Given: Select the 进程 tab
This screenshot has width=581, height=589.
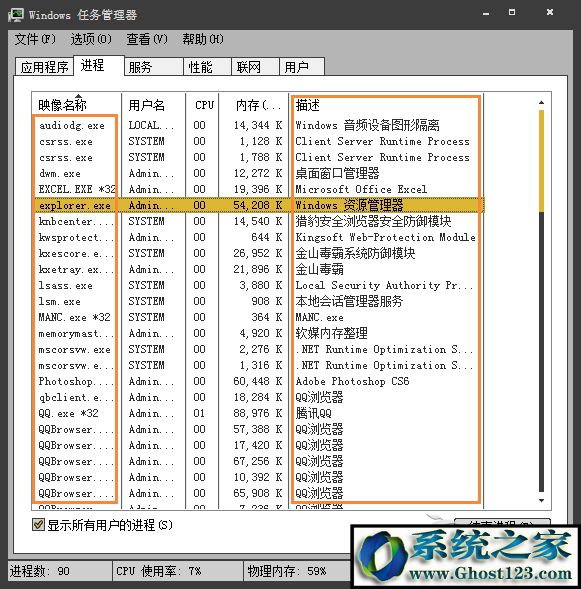Looking at the screenshot, I should 99,65.
